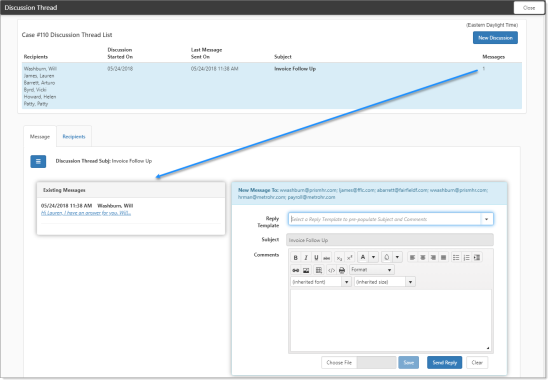Click the Save button
This screenshot has width=550, height=382.
tap(409, 363)
